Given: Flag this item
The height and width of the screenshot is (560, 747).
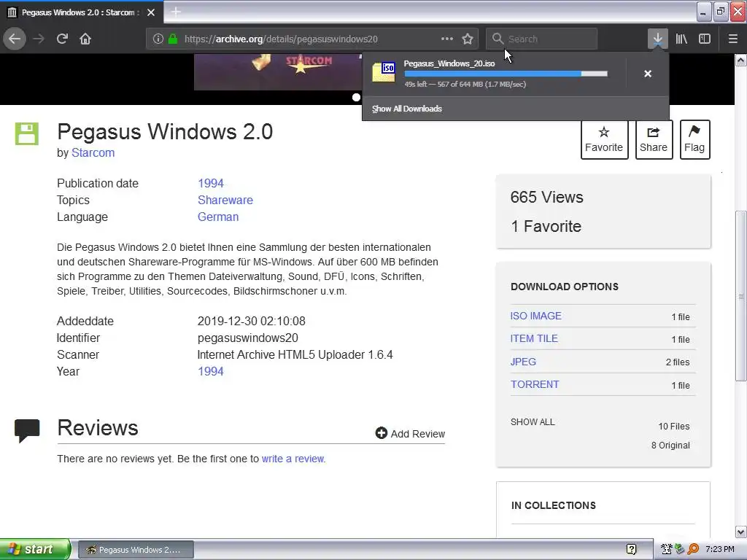Looking at the screenshot, I should pyautogui.click(x=694, y=139).
